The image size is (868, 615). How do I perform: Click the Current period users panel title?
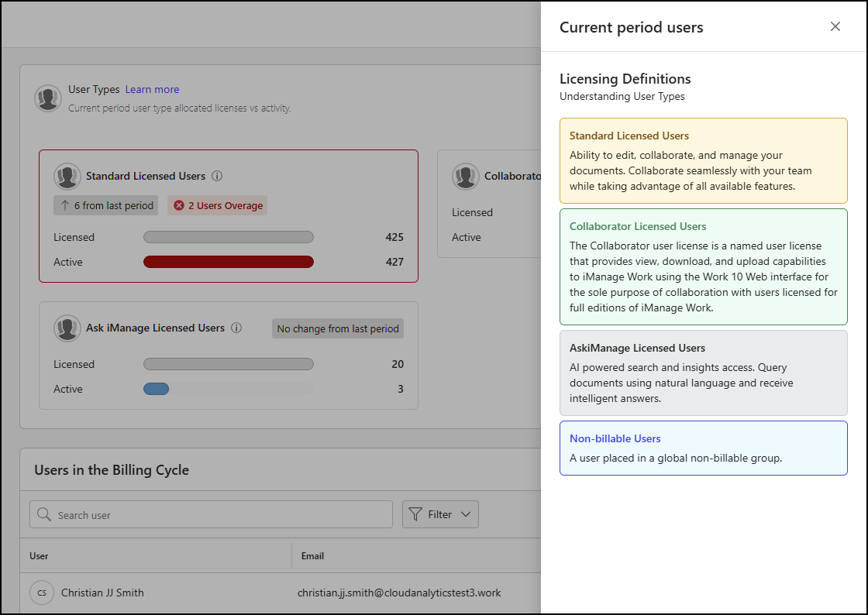coord(631,27)
